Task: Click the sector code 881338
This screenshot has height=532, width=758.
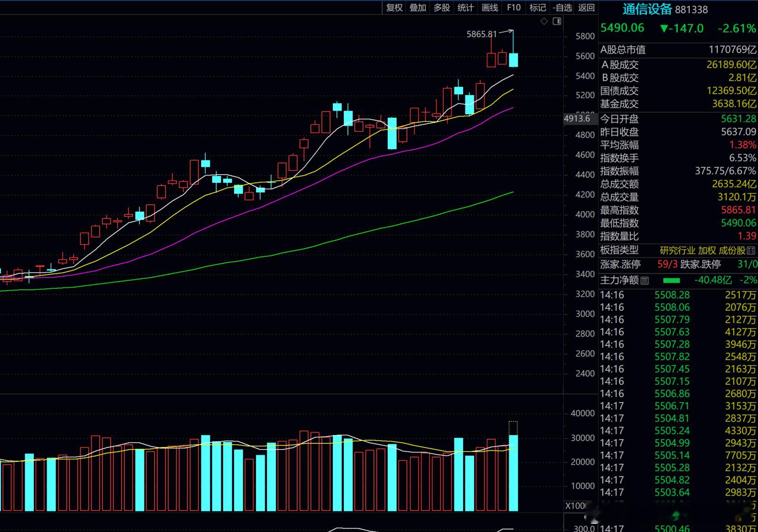Action: (x=691, y=10)
